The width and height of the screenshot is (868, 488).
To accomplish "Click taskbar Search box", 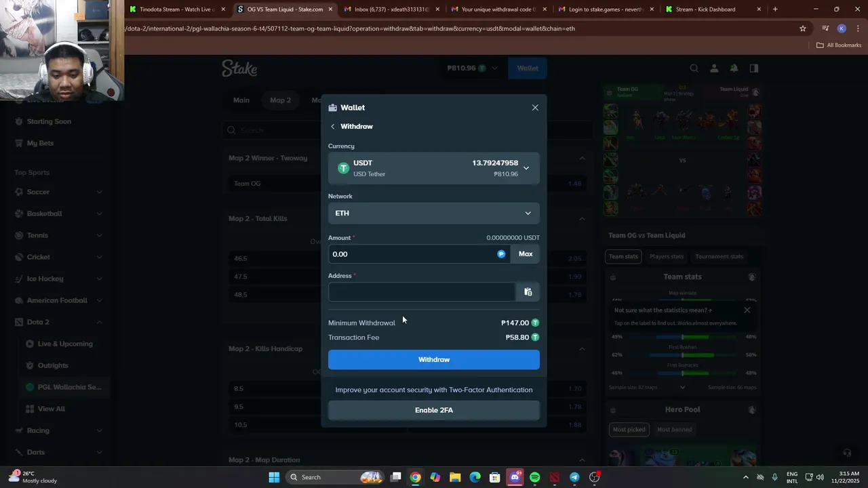I will tap(336, 477).
